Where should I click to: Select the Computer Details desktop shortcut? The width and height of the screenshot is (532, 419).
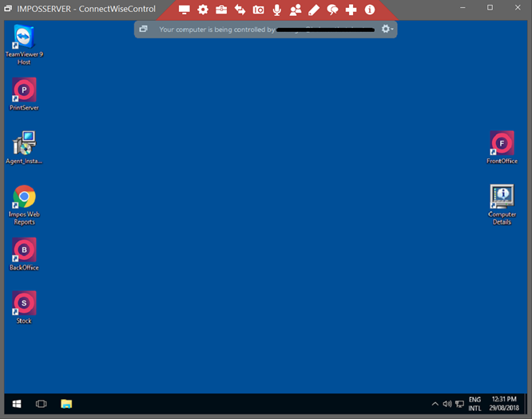click(502, 205)
